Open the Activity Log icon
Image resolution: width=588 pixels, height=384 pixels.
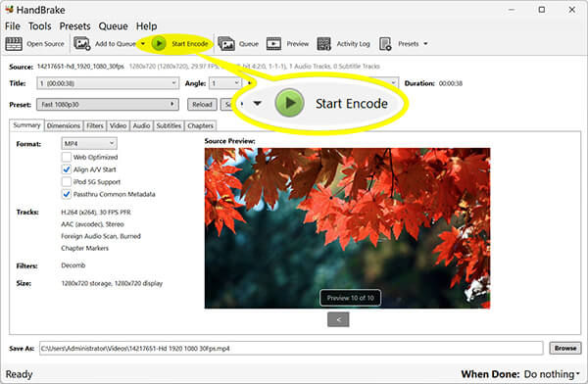point(323,44)
